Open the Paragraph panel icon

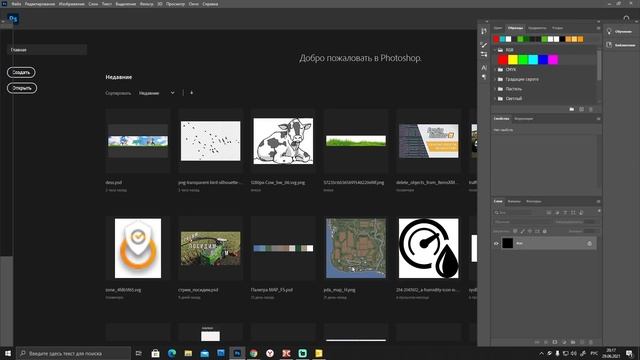point(484,77)
